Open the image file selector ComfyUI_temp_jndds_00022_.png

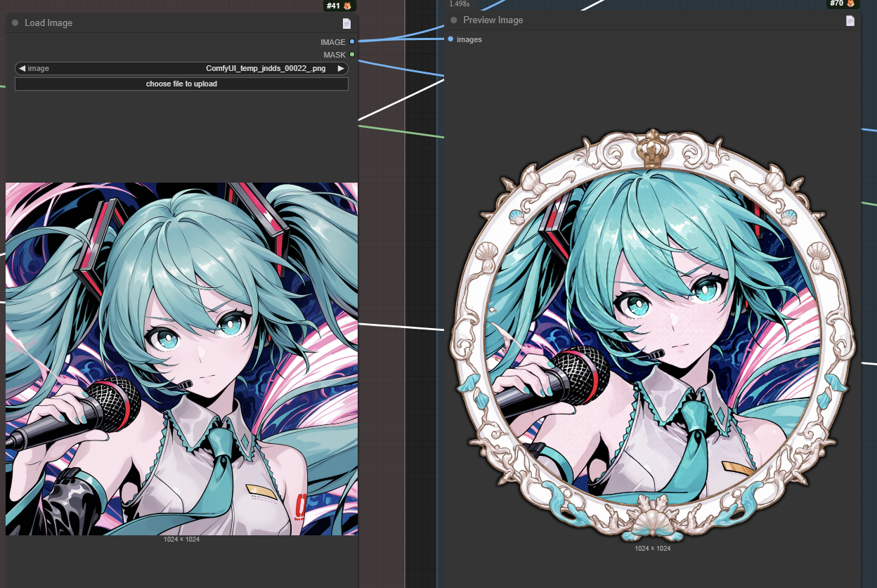pyautogui.click(x=181, y=69)
